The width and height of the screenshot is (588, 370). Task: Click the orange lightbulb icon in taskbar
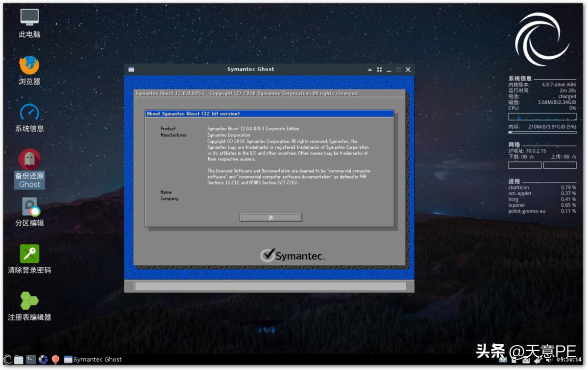55,359
